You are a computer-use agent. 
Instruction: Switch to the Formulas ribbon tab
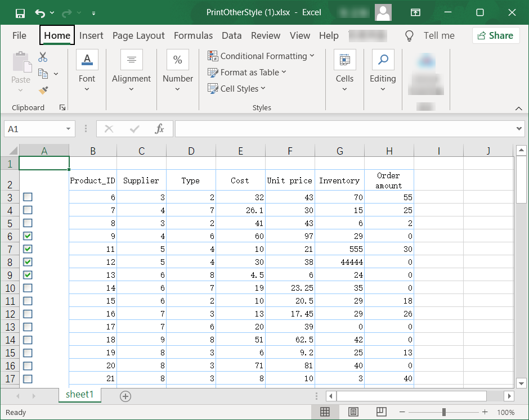coord(194,35)
